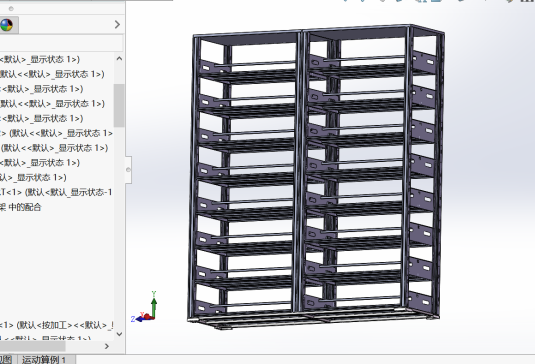Expand the panel tabs chevron arrow

click(x=117, y=25)
